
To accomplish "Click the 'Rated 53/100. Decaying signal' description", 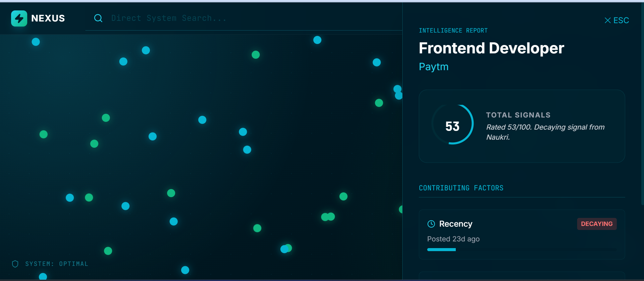I will coord(545,132).
